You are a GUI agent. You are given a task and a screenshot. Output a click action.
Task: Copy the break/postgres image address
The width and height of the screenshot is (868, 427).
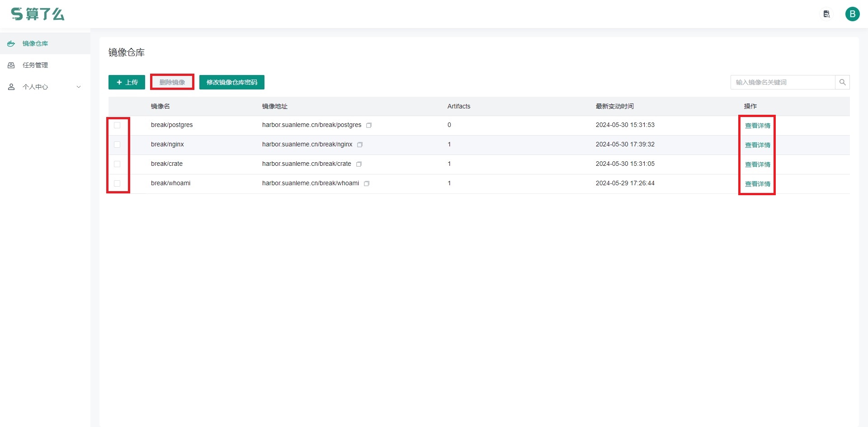[x=369, y=125]
